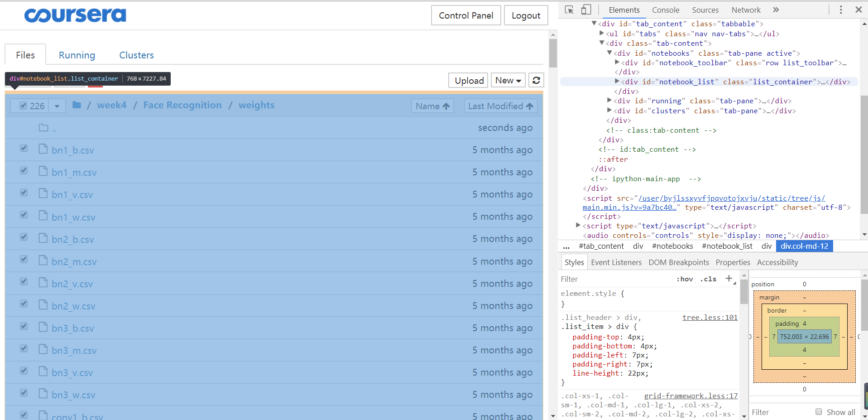
Task: Click the file icon beside bn3_w.csv
Action: 43,394
